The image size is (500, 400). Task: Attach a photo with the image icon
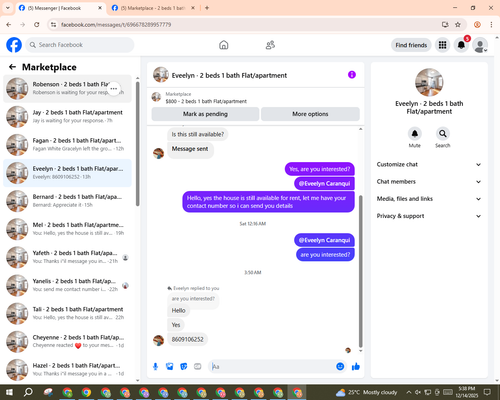tap(170, 367)
